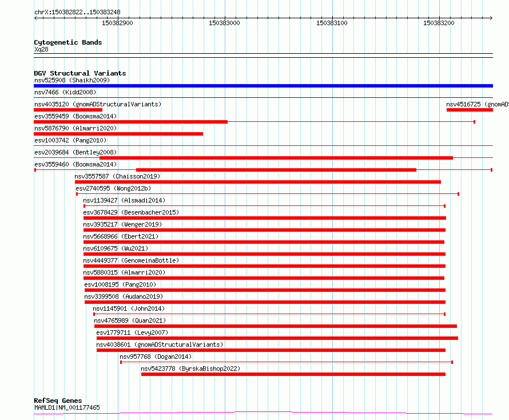Open variant nsv525908 (Shaikh2009) label
Image resolution: width=509 pixels, height=420 pixels.
(x=72, y=80)
